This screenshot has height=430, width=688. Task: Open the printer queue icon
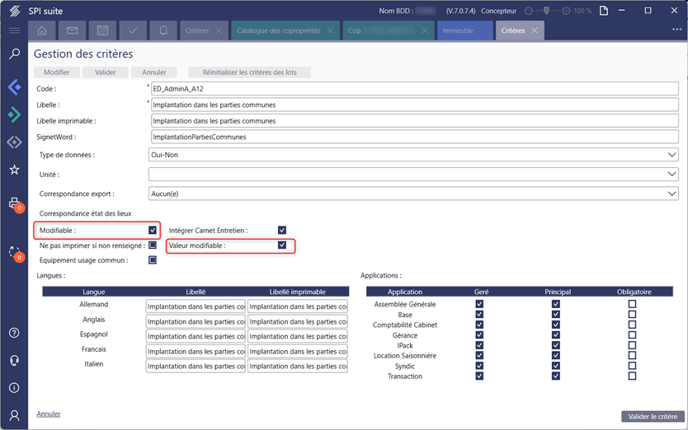(15, 204)
